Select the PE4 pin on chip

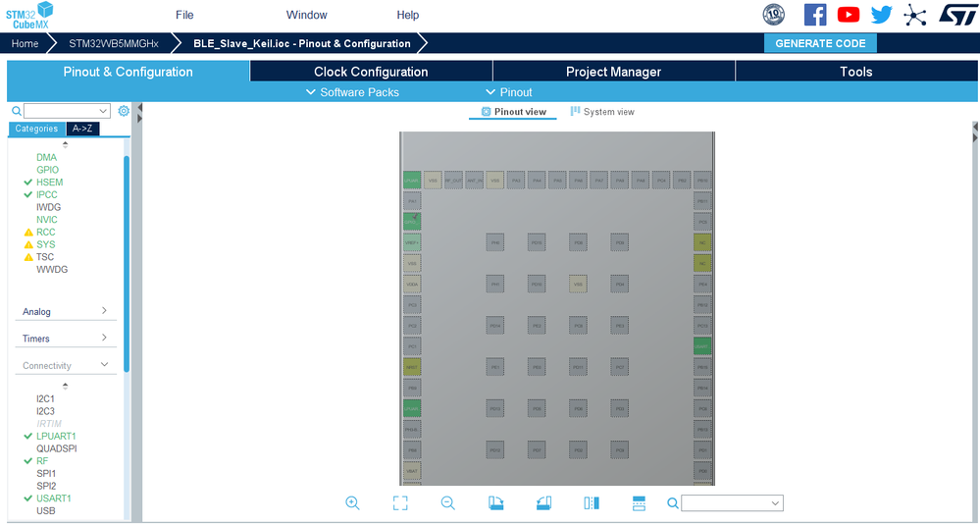(x=702, y=284)
